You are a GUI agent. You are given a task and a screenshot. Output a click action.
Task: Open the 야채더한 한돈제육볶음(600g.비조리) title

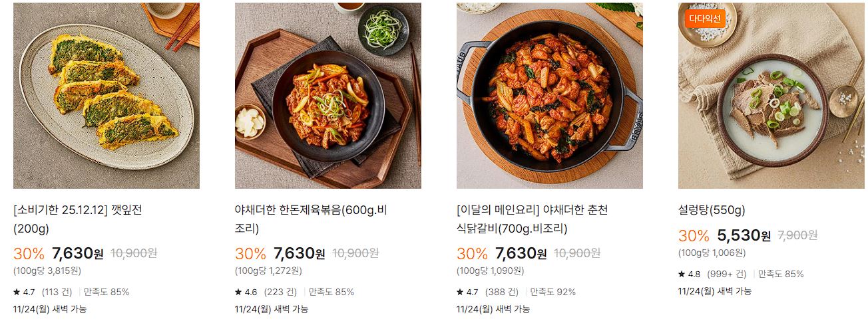311,219
